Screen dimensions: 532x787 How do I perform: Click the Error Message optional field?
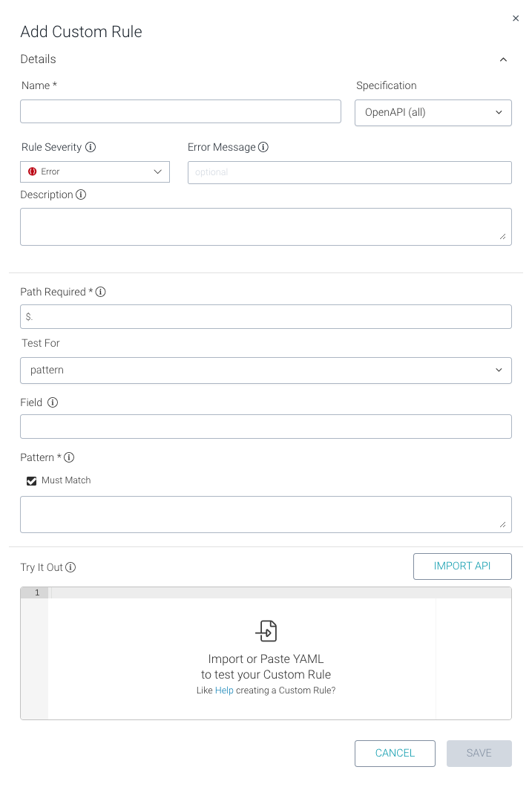[349, 172]
